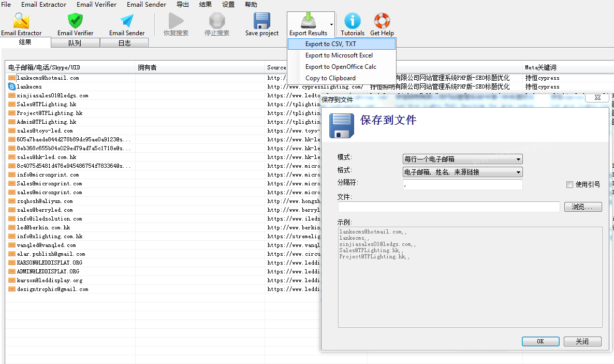Viewport: 614px width, 364px height.
Task: Click envelope icon beside info@micronprint.com
Action: point(12,175)
